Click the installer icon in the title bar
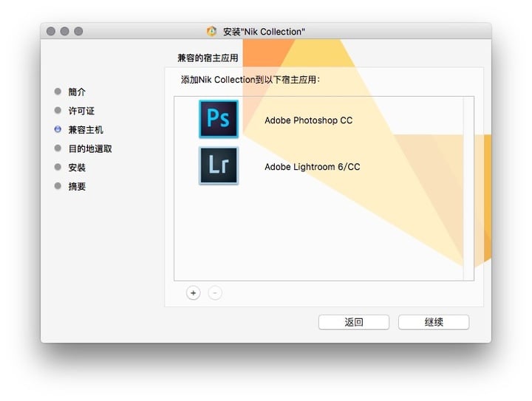 211,32
